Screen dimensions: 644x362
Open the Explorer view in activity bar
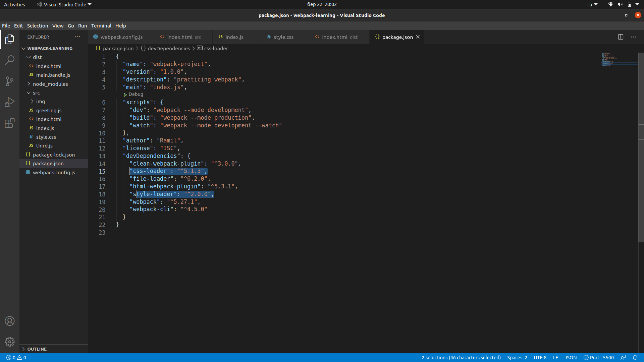(10, 40)
